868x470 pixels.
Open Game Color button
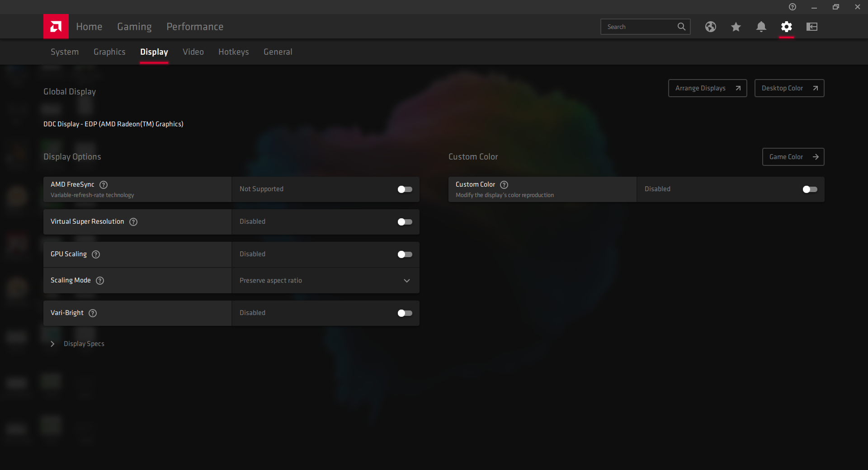tap(793, 157)
